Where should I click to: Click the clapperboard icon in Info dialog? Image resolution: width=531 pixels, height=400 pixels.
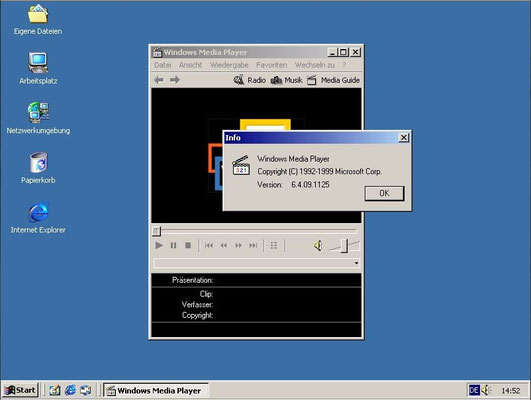pos(241,165)
